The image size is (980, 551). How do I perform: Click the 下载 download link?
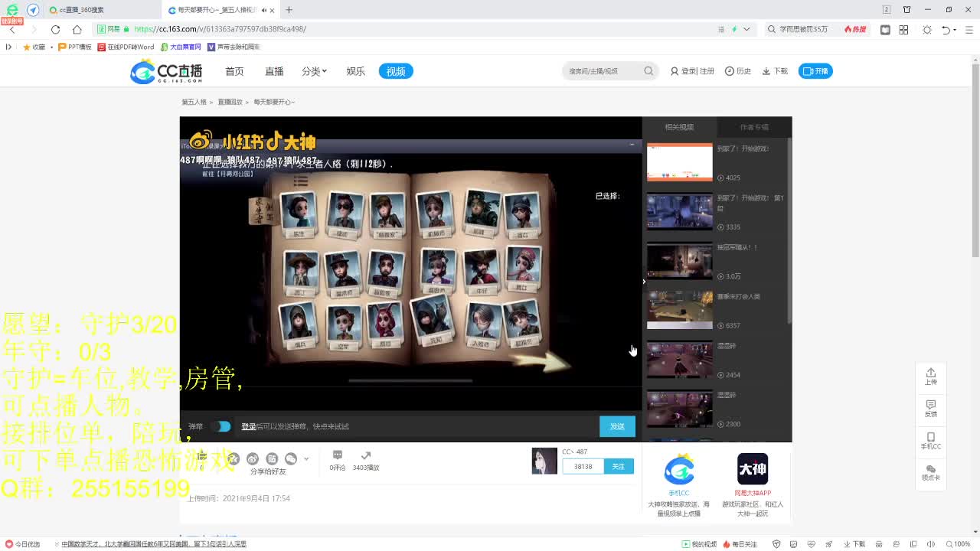click(x=775, y=71)
